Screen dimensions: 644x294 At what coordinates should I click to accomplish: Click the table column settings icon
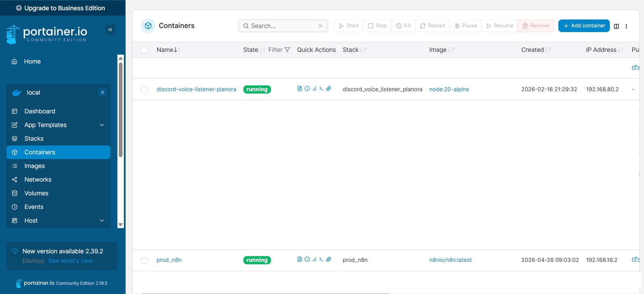coord(616,26)
